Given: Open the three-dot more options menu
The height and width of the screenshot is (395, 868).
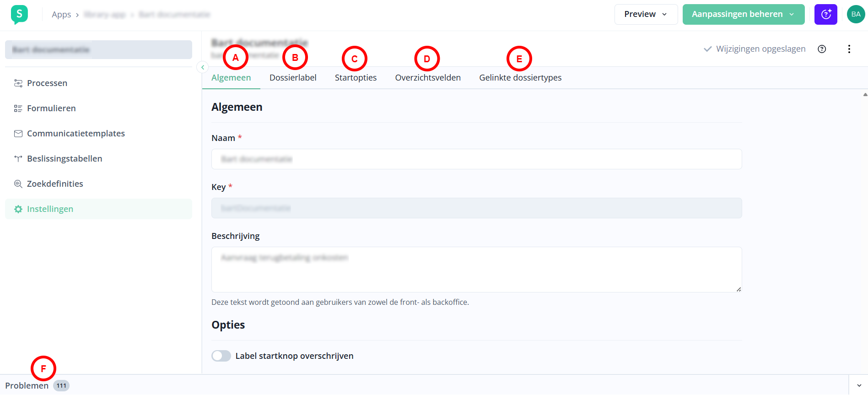Looking at the screenshot, I should [849, 49].
